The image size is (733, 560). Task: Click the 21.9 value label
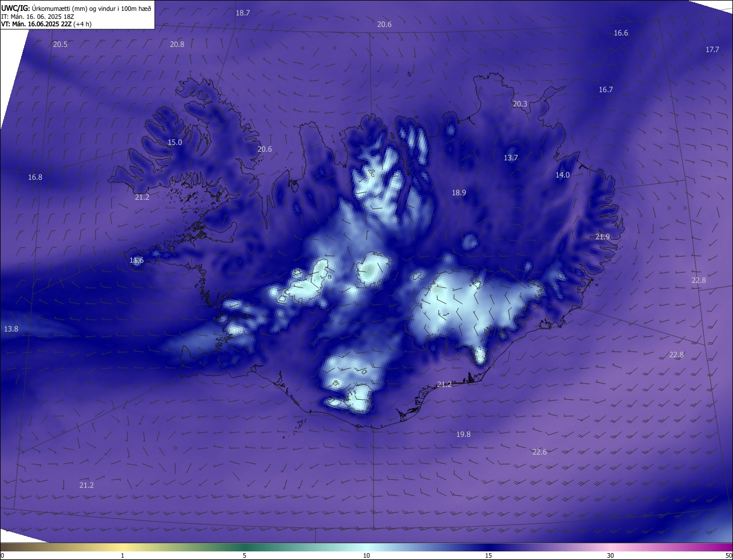[x=602, y=237]
